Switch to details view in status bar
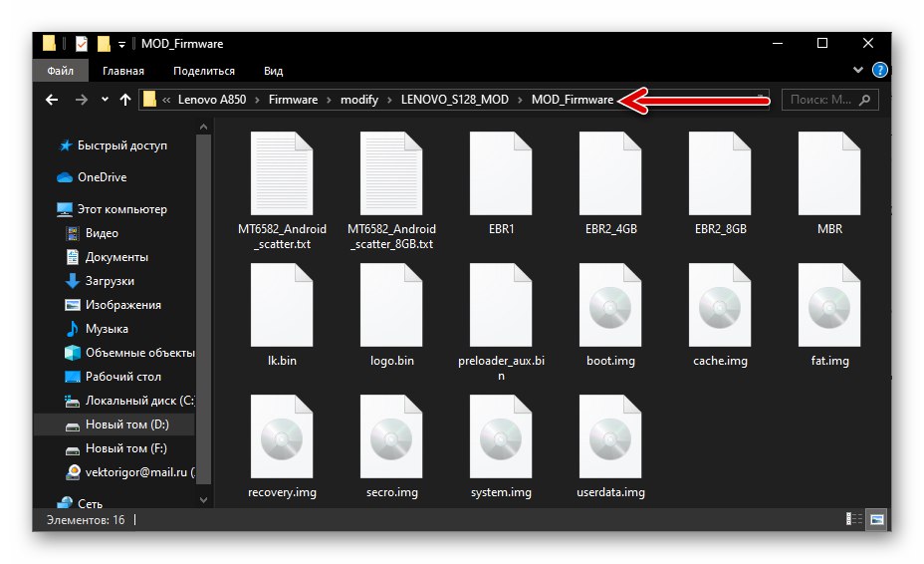The width and height of the screenshot is (924, 564). click(854, 519)
